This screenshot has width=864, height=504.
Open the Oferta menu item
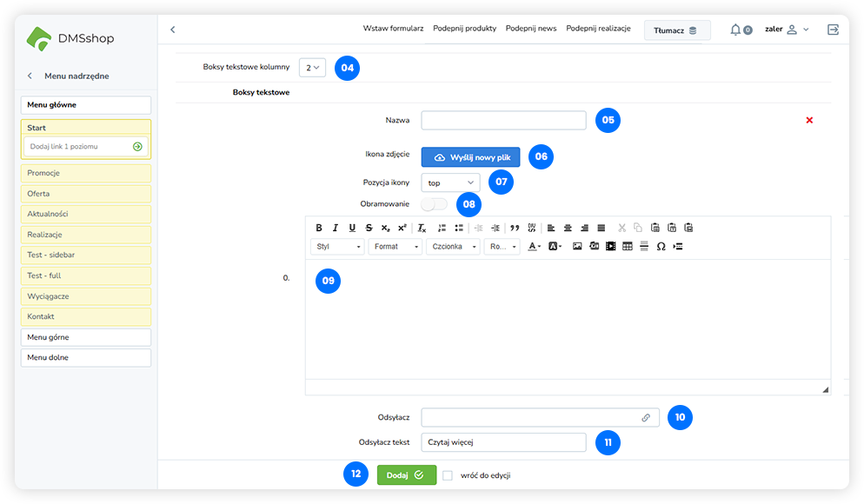click(85, 194)
